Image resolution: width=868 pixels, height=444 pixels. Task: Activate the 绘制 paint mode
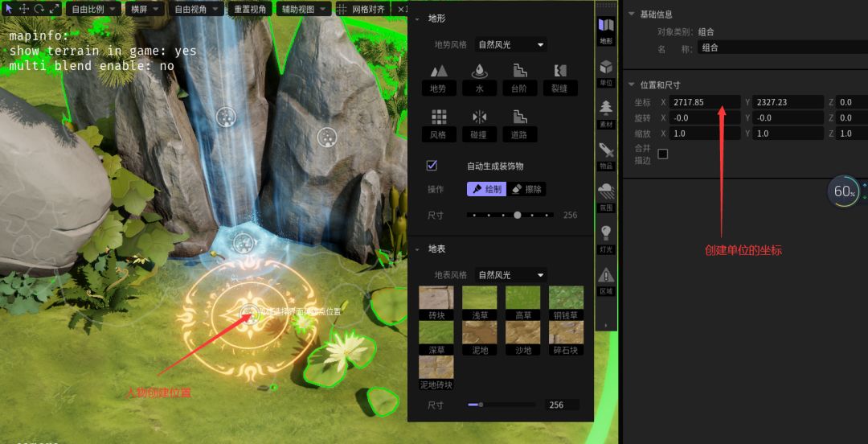click(486, 189)
